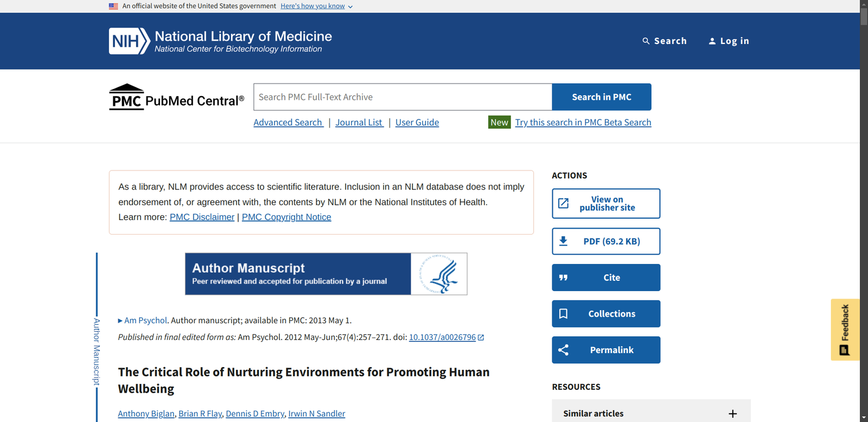Expand the Similar articles section
868x422 pixels.
732,414
